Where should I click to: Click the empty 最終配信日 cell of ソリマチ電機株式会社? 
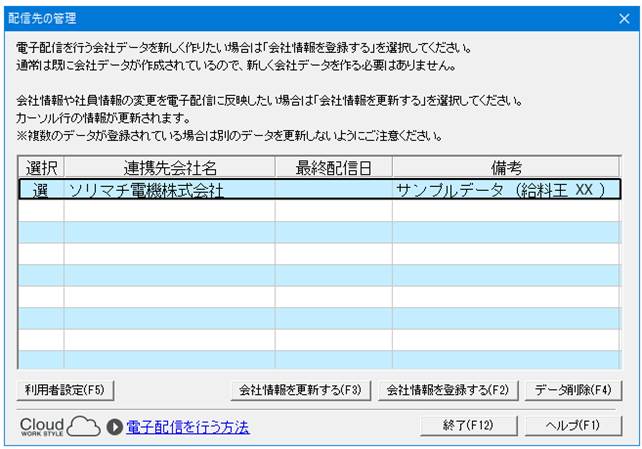point(334,190)
